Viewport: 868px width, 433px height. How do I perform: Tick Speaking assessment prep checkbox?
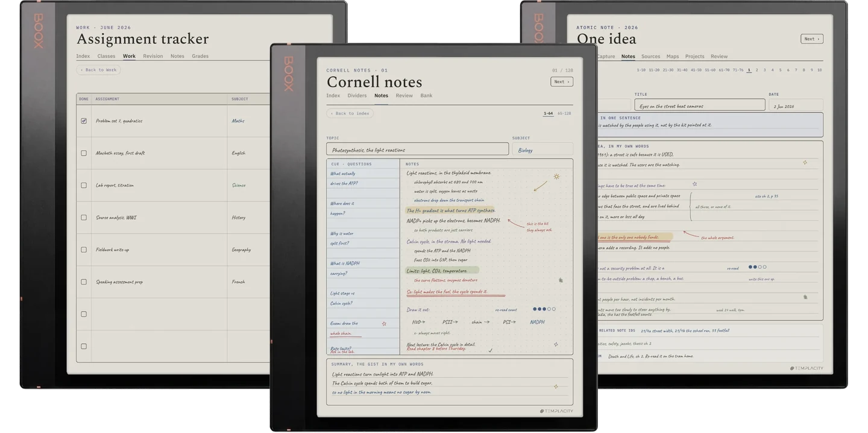pos(84,282)
